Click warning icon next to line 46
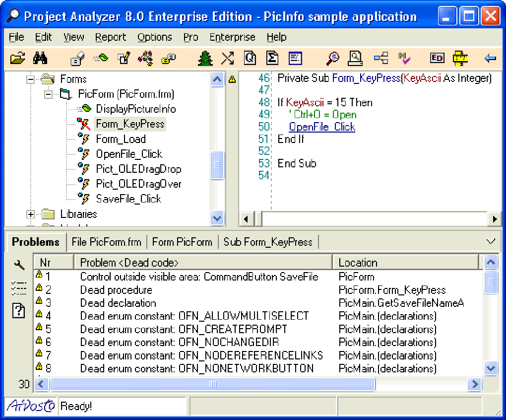Viewport: 506px width, 420px height. (232, 79)
